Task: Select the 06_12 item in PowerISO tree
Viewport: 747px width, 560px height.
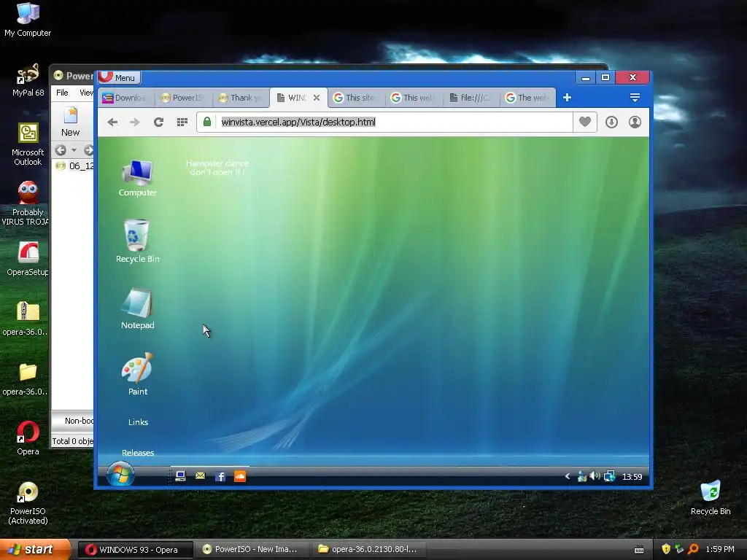Action: click(75, 166)
